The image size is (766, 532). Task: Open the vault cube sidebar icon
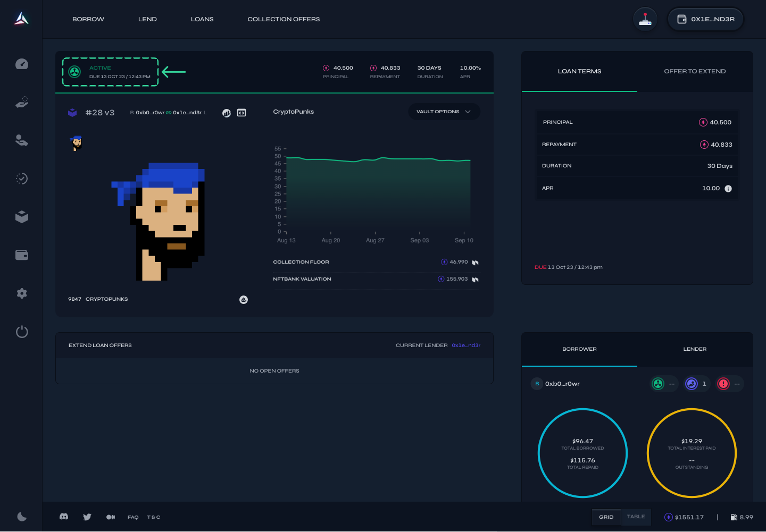pyautogui.click(x=22, y=217)
